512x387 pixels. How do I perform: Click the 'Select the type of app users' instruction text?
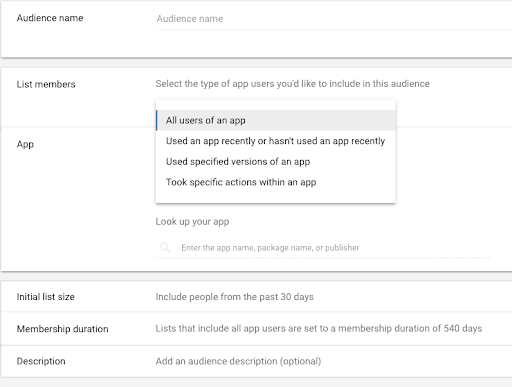tap(292, 84)
